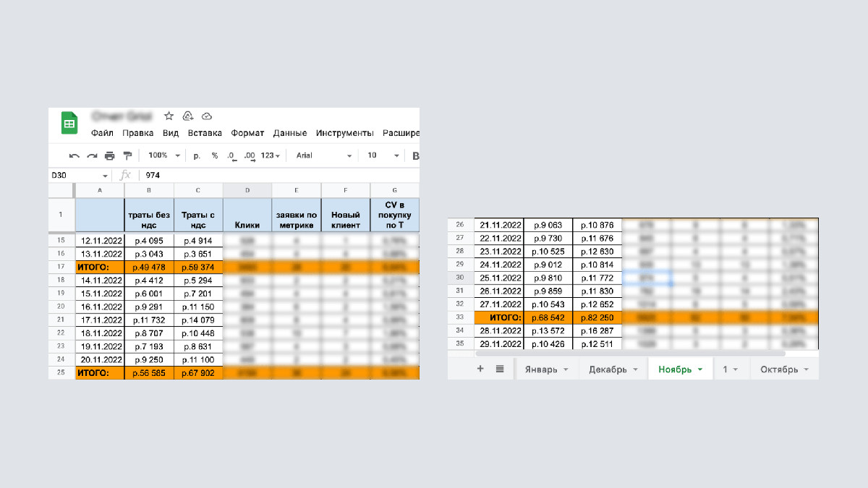Image resolution: width=868 pixels, height=488 pixels.
Task: Click the Undo arrow in toolbar
Action: (x=74, y=155)
